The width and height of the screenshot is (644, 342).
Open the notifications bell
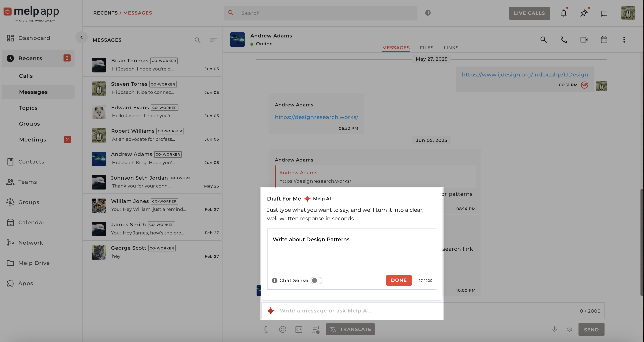pyautogui.click(x=563, y=13)
